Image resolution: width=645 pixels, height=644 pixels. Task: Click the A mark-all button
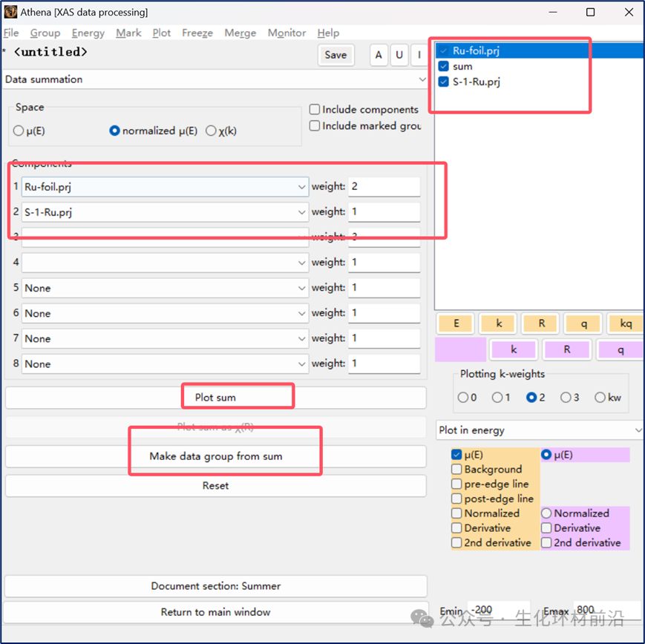coord(379,55)
